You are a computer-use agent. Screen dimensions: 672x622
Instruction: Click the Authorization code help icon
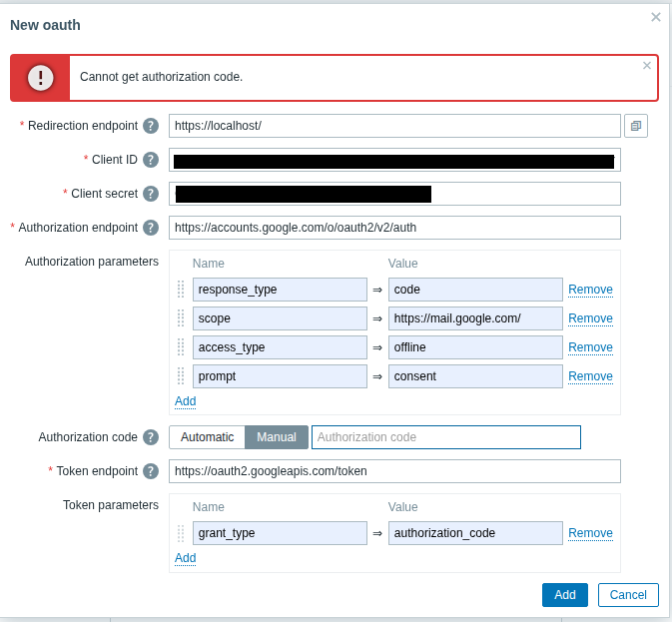pyautogui.click(x=151, y=437)
